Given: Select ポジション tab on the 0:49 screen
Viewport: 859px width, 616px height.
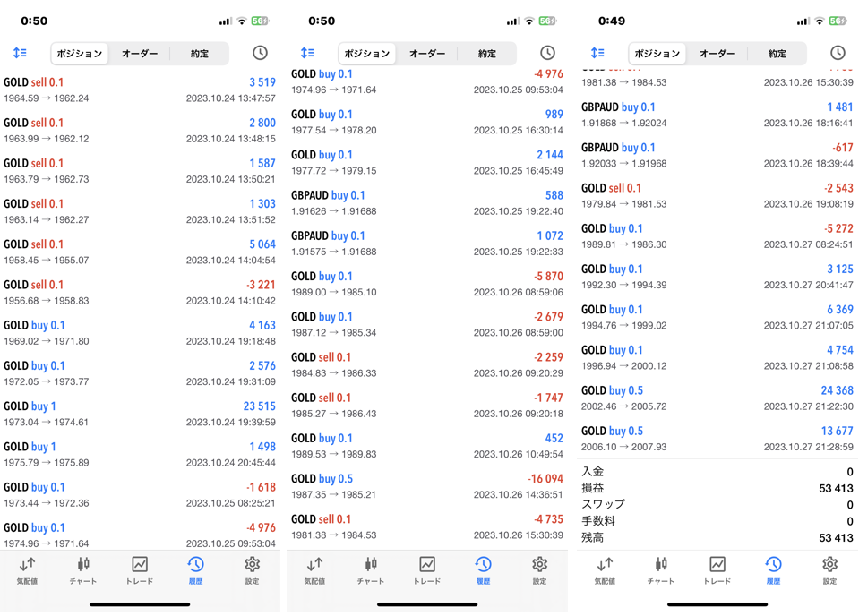Looking at the screenshot, I should click(657, 54).
